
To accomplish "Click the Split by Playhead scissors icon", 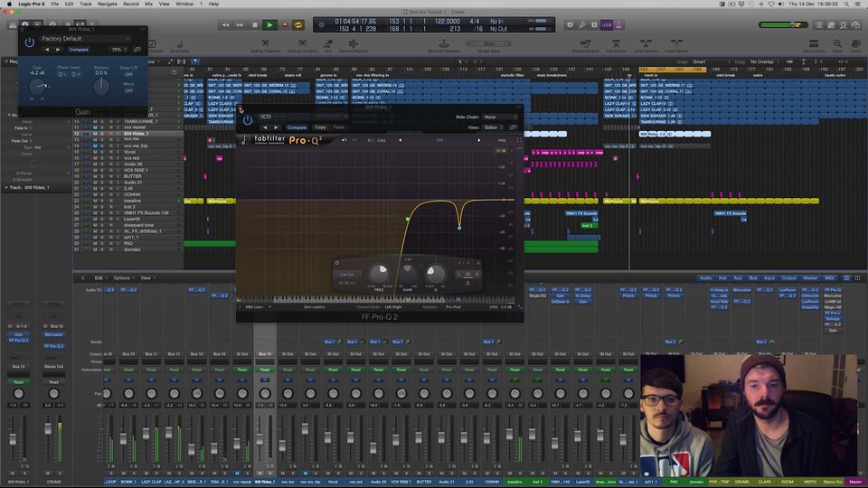I will coord(265,43).
